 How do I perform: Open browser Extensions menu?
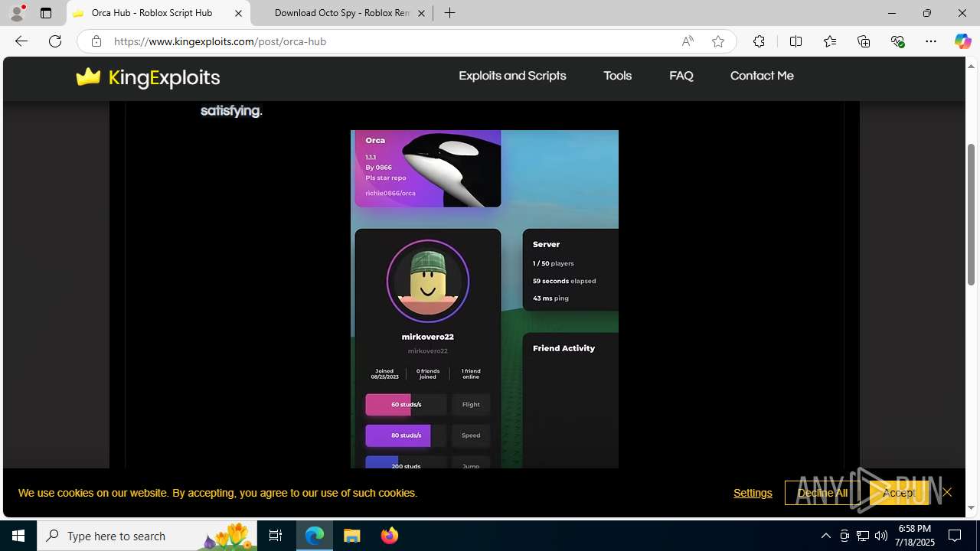click(x=759, y=41)
